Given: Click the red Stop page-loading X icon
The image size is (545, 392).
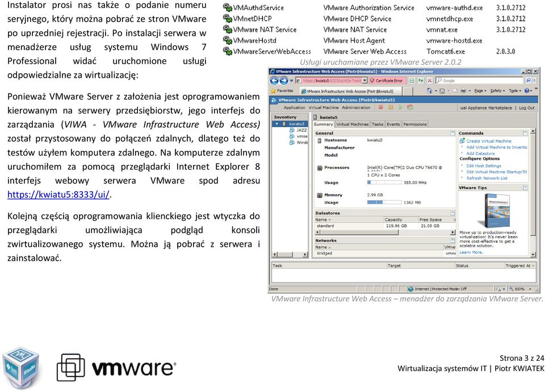Looking at the screenshot, I should [430, 81].
